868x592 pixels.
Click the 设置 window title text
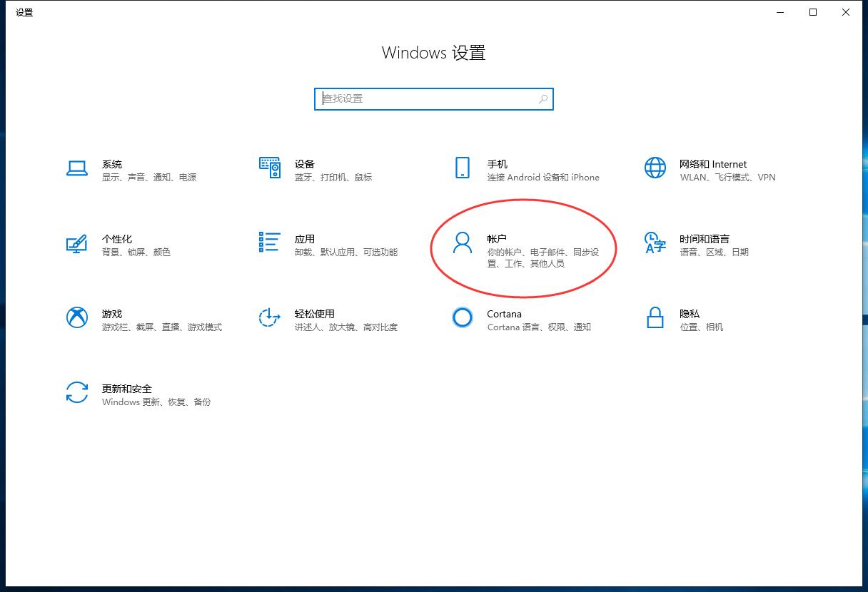(x=24, y=13)
